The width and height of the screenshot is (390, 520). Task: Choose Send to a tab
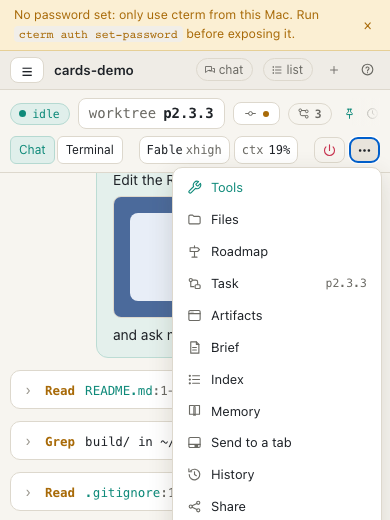tap(277, 443)
